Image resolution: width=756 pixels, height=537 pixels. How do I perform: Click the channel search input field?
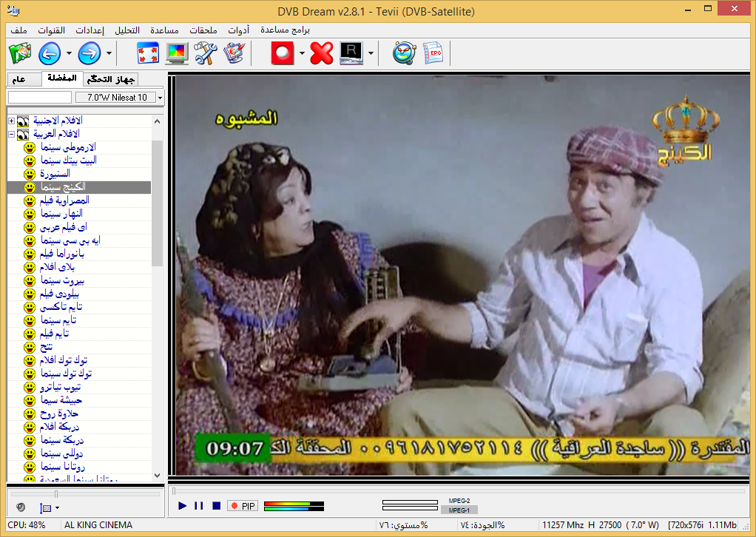point(40,98)
